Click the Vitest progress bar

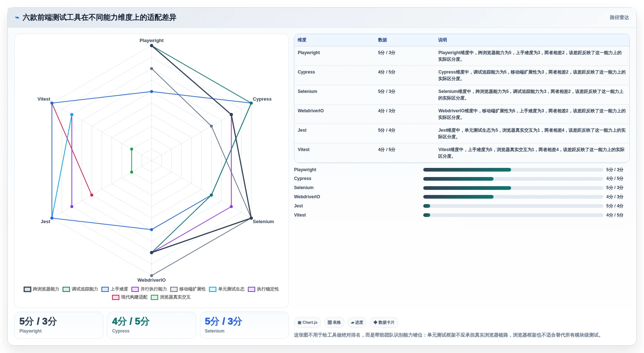coord(513,215)
